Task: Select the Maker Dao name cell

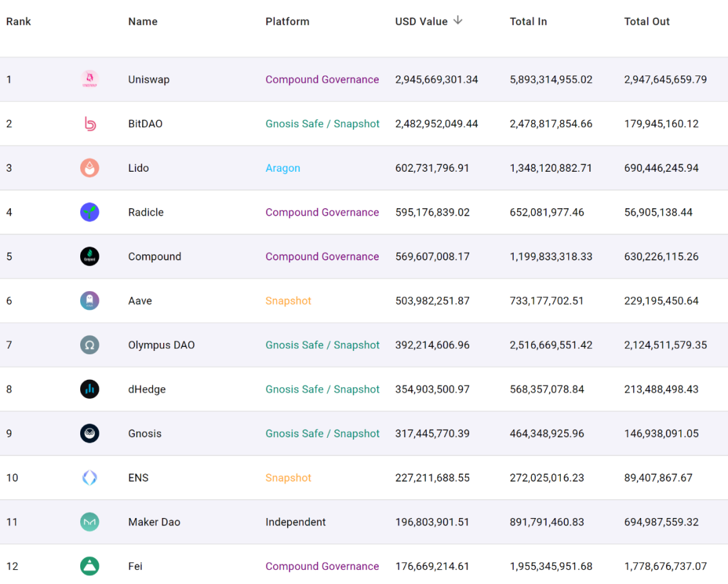Action: 154,522
